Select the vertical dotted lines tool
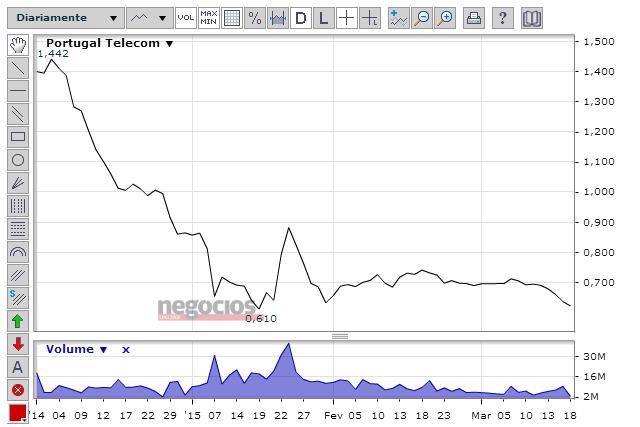The height and width of the screenshot is (427, 640). (x=18, y=206)
